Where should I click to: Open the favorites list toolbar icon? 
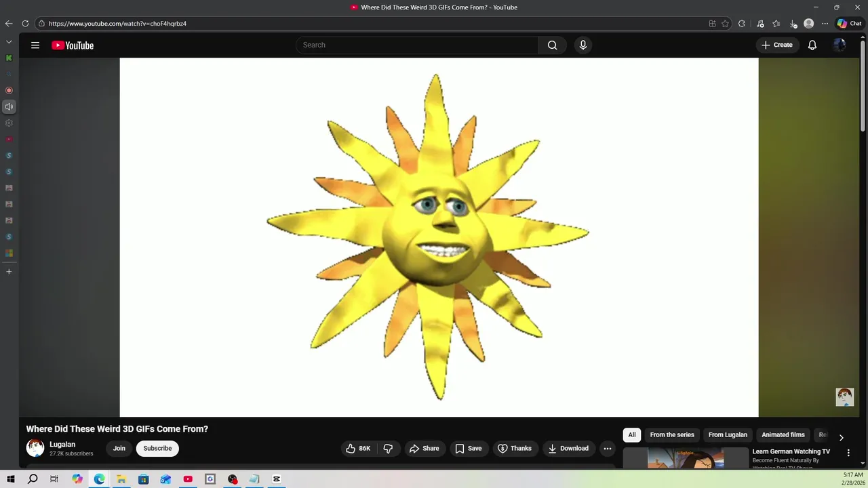point(776,24)
